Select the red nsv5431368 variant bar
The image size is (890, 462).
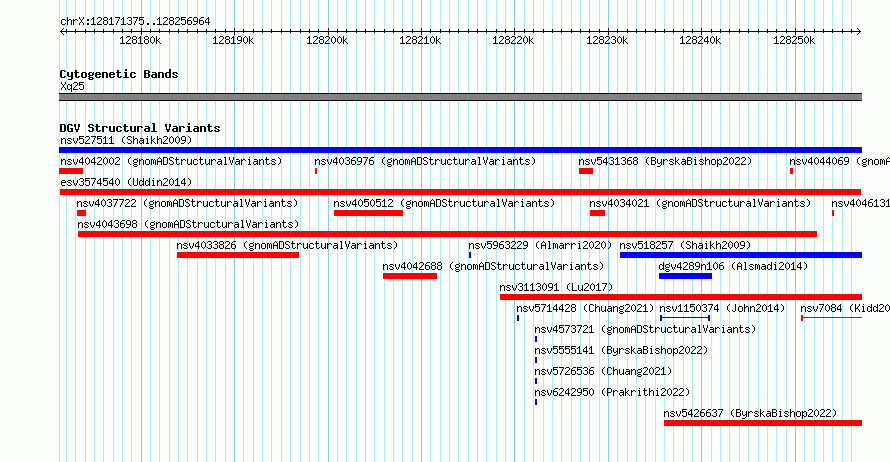(586, 171)
